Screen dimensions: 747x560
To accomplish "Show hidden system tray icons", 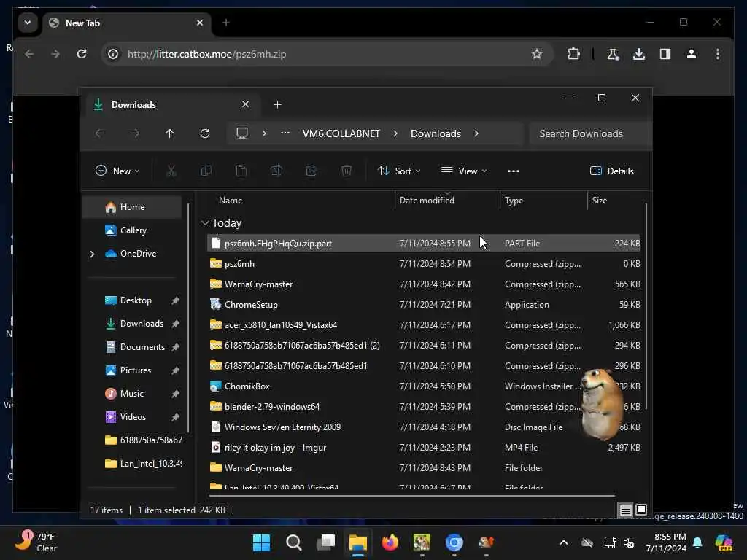I will pyautogui.click(x=564, y=542).
